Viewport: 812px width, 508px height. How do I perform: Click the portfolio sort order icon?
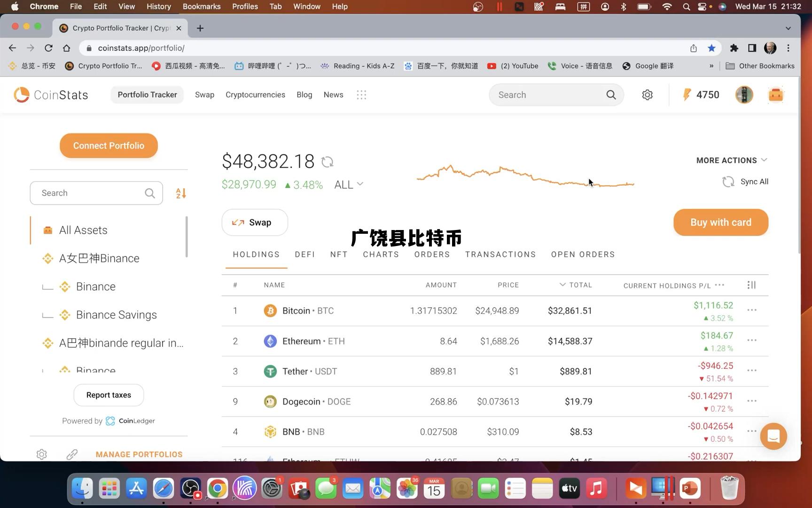(x=181, y=193)
